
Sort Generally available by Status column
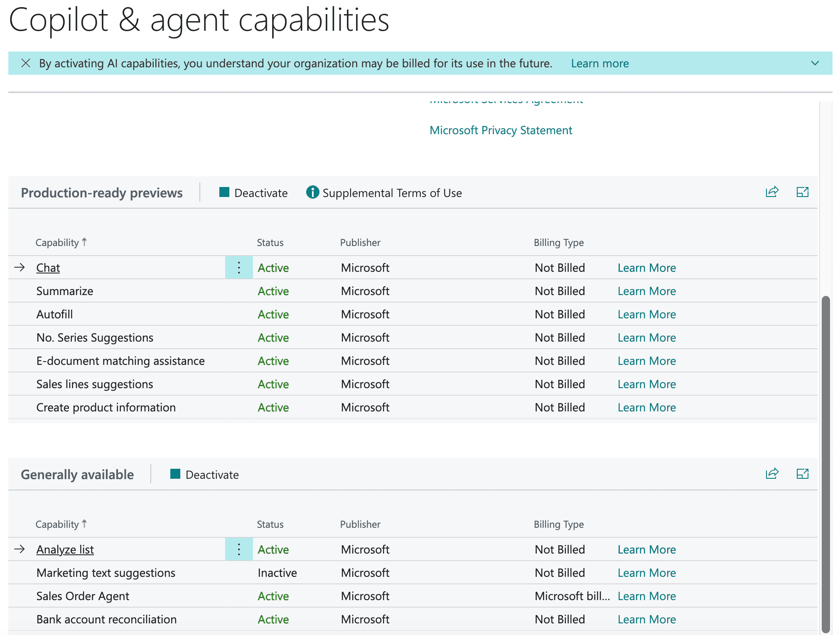click(x=270, y=524)
